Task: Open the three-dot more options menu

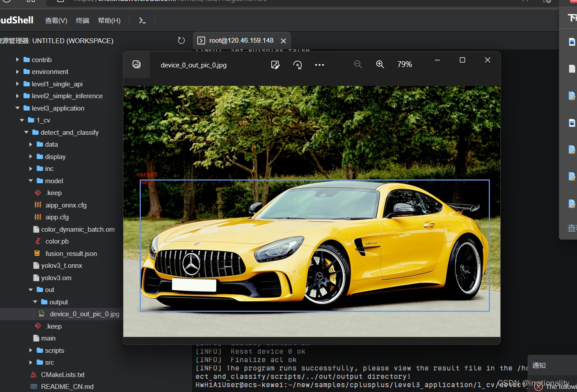Action: 319,65
